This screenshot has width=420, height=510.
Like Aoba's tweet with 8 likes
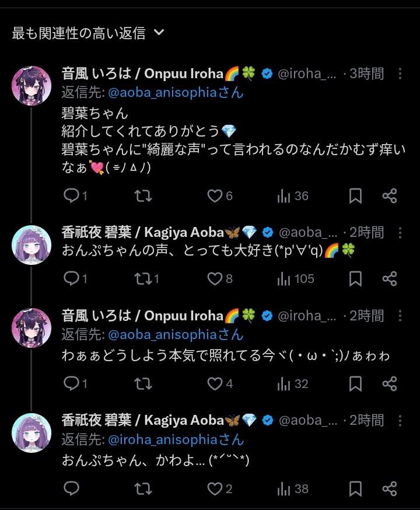pyautogui.click(x=216, y=279)
